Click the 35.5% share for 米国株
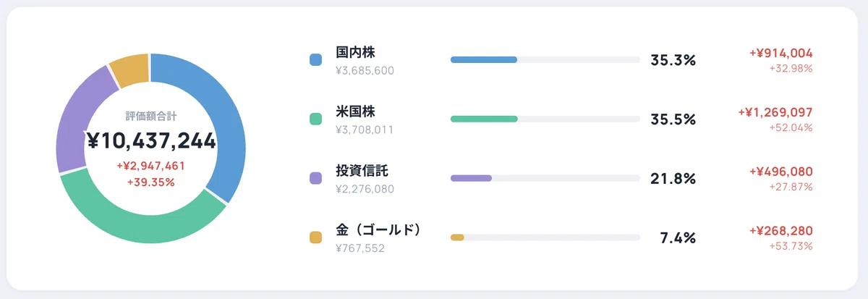This screenshot has width=868, height=299. 673,119
